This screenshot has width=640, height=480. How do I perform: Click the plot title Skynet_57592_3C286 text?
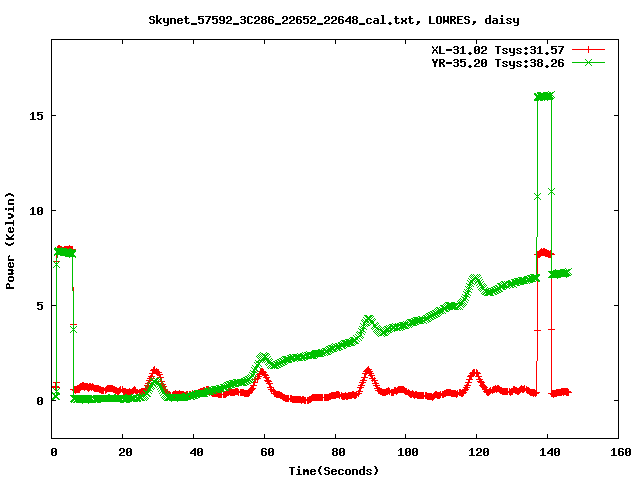(x=334, y=20)
